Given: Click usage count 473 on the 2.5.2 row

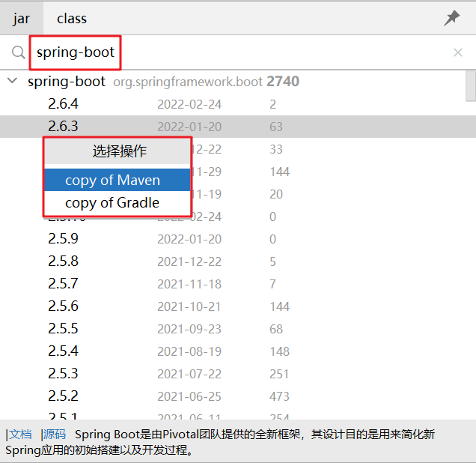Looking at the screenshot, I should click(x=279, y=397).
